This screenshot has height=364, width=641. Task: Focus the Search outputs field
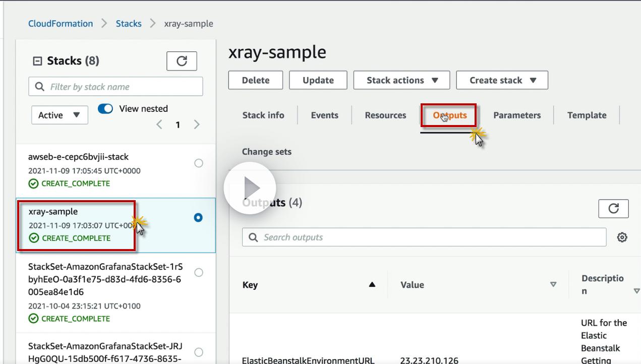(424, 237)
